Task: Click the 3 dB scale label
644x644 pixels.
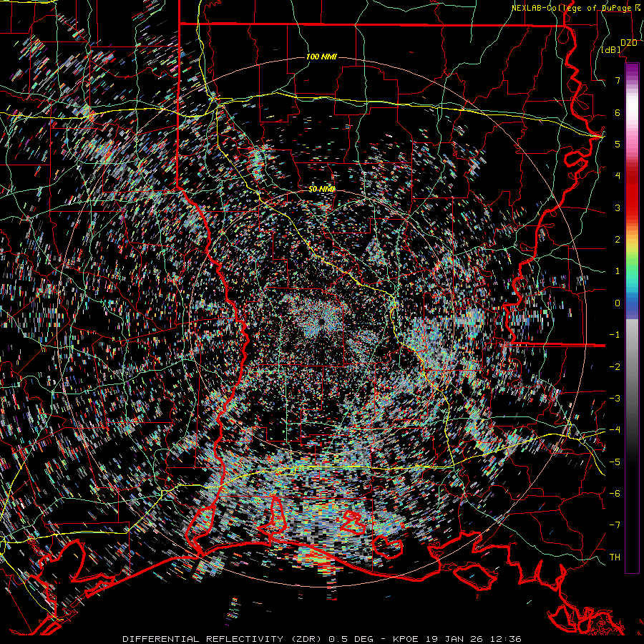Action: (618, 208)
